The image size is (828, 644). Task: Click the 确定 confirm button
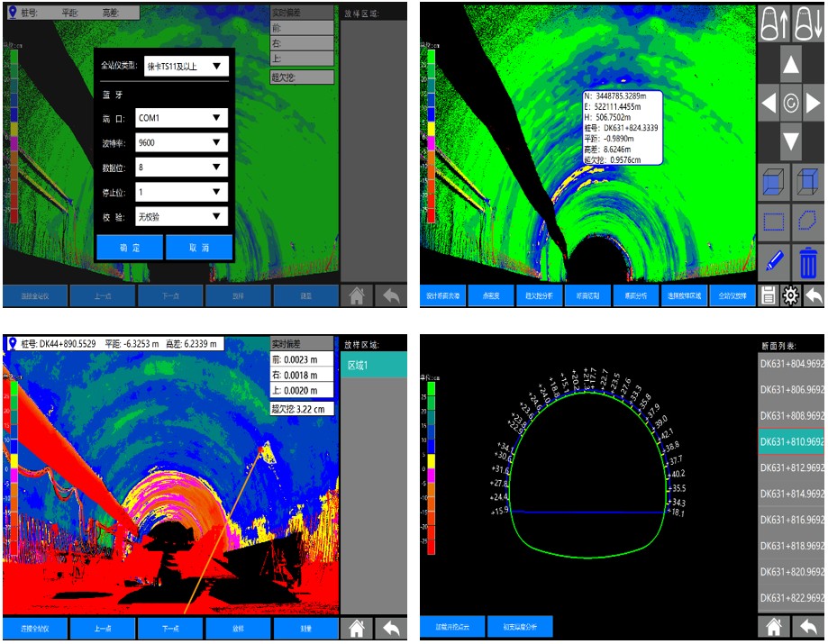(130, 248)
